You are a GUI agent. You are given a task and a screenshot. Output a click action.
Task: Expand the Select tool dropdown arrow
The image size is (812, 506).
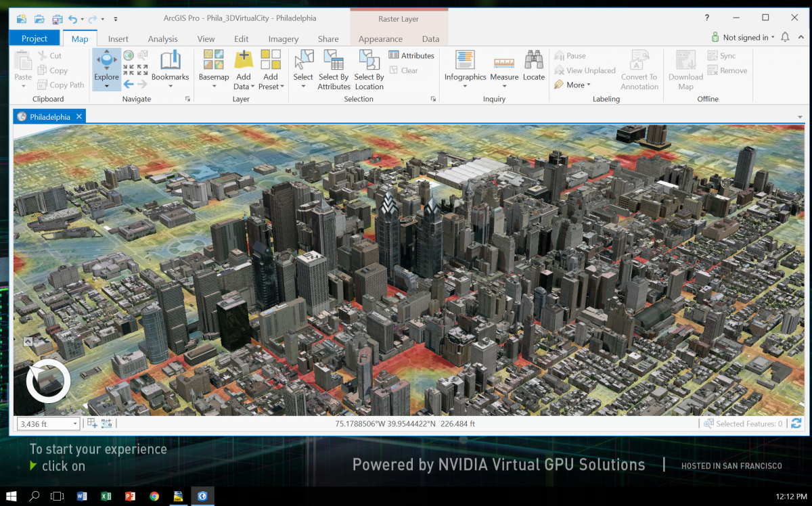303,86
